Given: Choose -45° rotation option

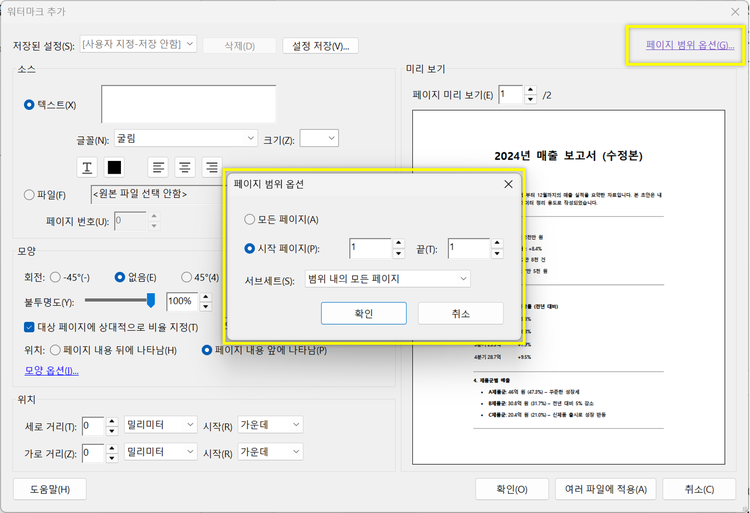Looking at the screenshot, I should tap(55, 277).
